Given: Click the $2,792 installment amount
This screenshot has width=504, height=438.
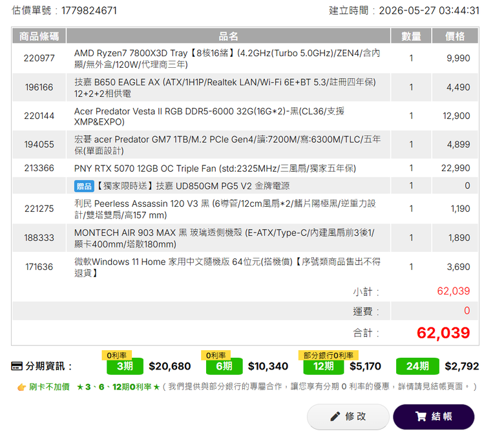Looking at the screenshot, I should coord(461,366).
